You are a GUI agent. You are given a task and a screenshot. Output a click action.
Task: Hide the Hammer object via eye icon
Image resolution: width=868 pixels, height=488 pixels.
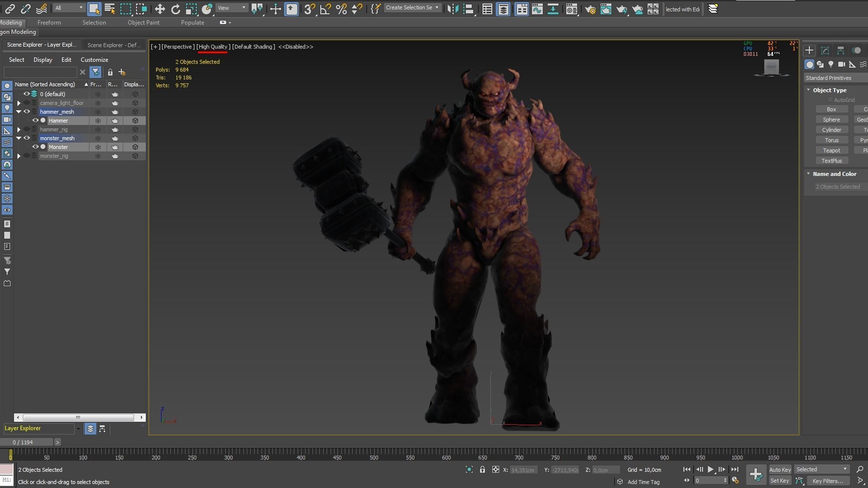[x=35, y=121]
